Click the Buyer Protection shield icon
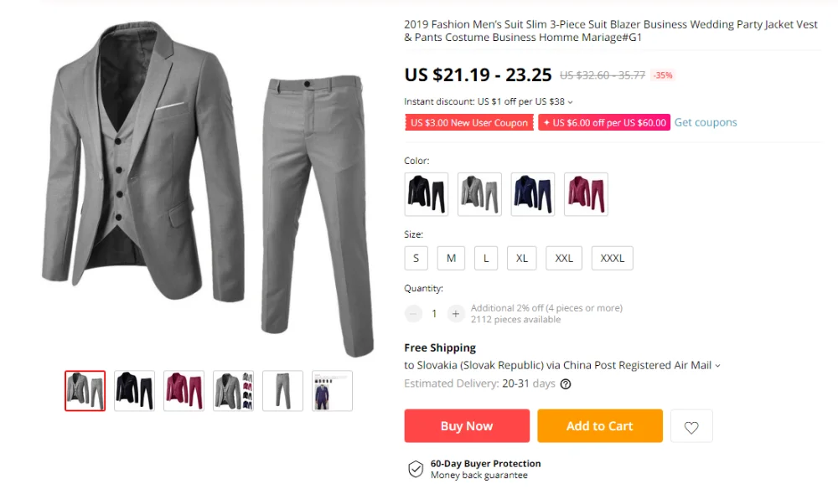Image resolution: width=838 pixels, height=504 pixels. [x=416, y=469]
